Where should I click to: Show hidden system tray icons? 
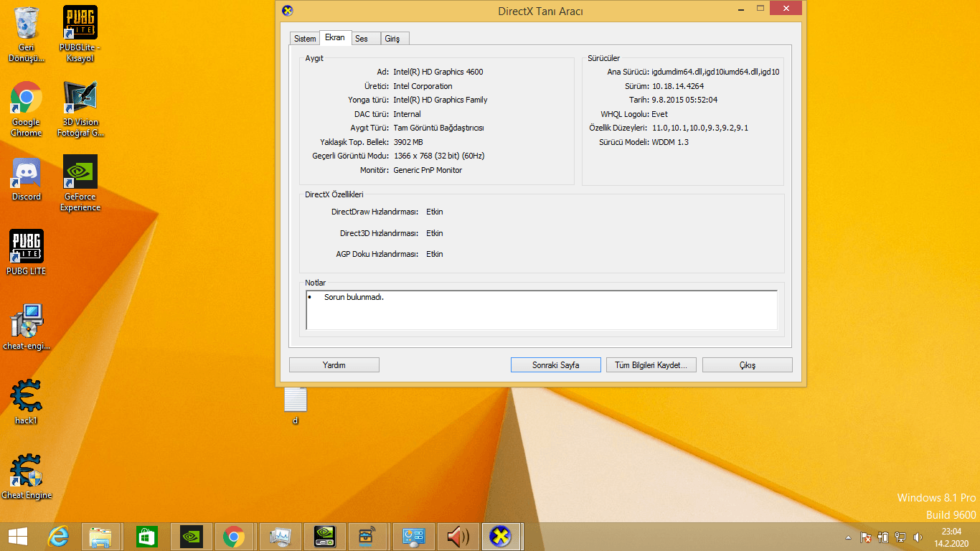849,537
